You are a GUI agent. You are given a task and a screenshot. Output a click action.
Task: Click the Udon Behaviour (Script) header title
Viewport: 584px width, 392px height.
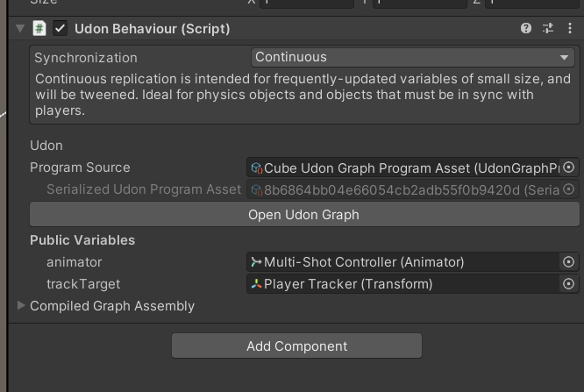(152, 28)
